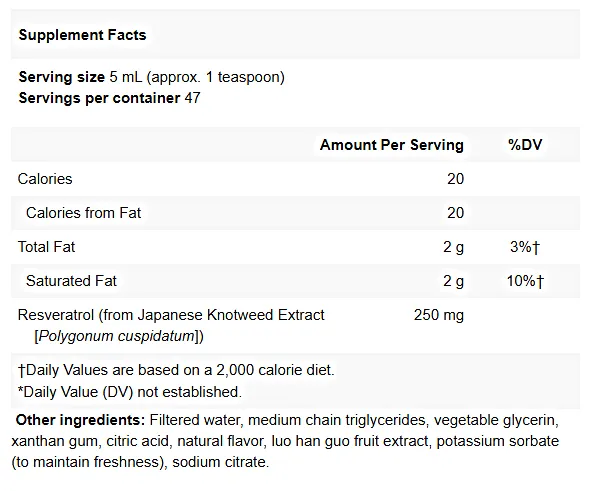This screenshot has width=592, height=491.
Task: Select the Total Fat row label
Action: click(46, 247)
